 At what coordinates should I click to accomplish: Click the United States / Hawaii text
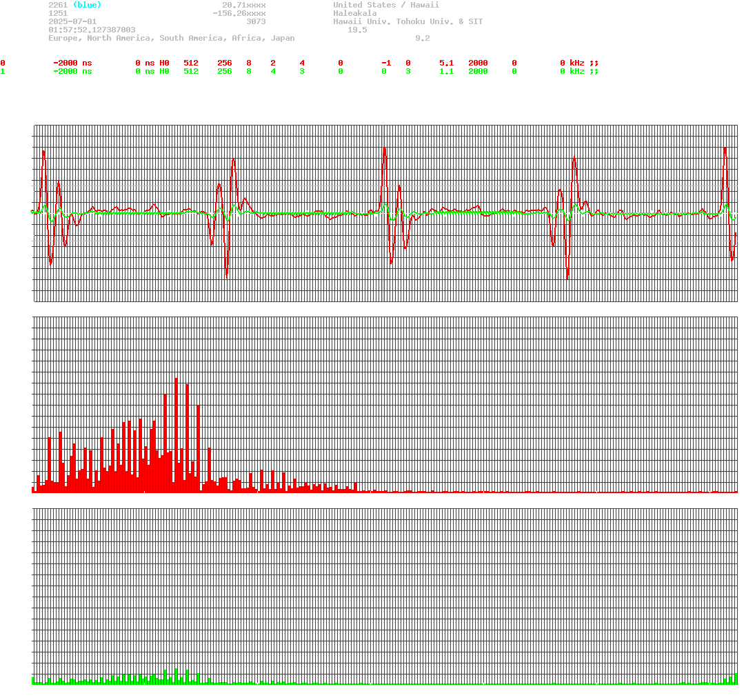[x=386, y=5]
